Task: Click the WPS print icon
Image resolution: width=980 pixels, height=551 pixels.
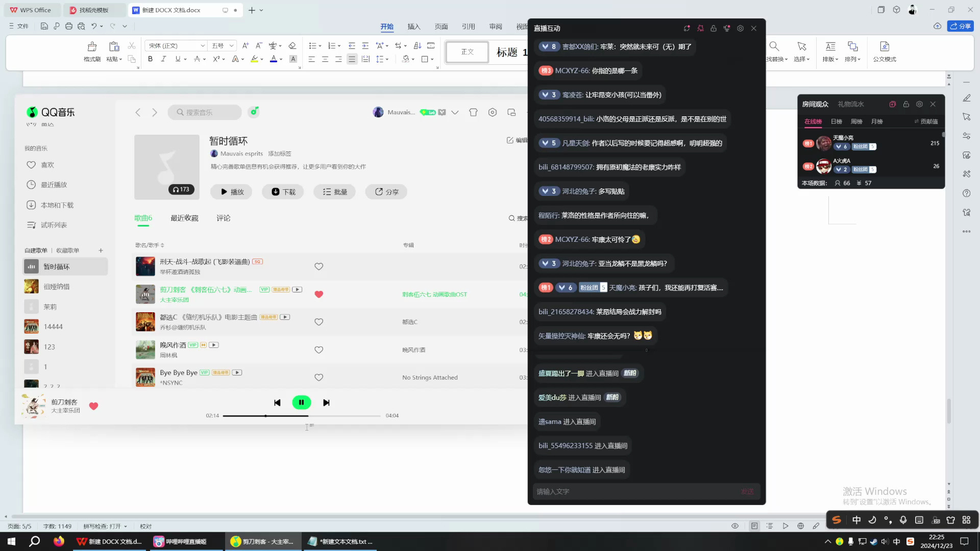Action: click(x=68, y=26)
